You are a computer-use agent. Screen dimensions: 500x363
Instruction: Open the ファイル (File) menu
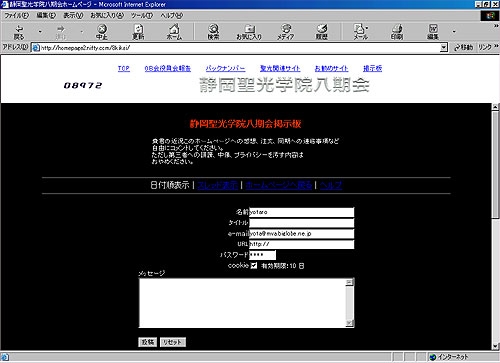[16, 15]
